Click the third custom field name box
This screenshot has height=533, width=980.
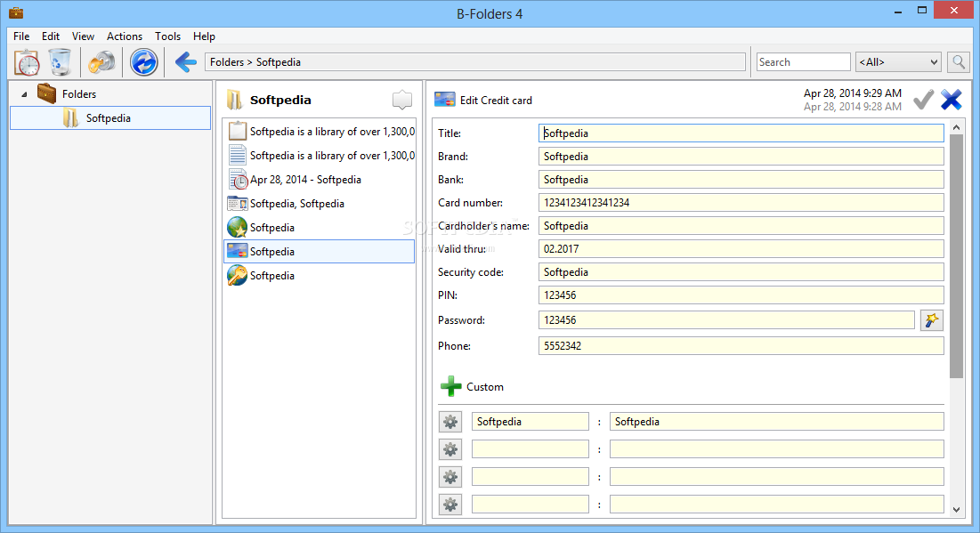click(530, 477)
